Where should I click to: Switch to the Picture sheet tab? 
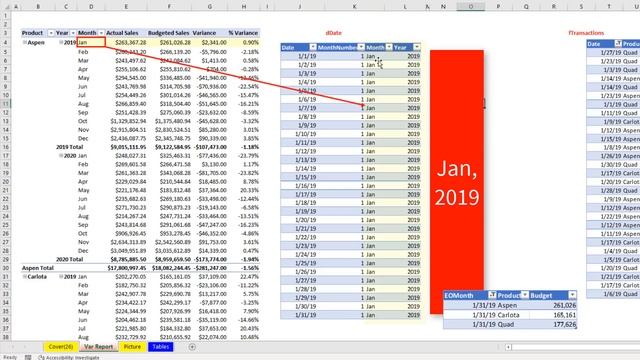point(132,347)
